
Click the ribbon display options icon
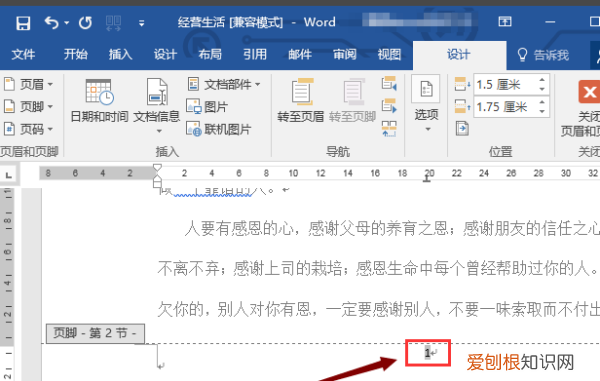pyautogui.click(x=505, y=21)
